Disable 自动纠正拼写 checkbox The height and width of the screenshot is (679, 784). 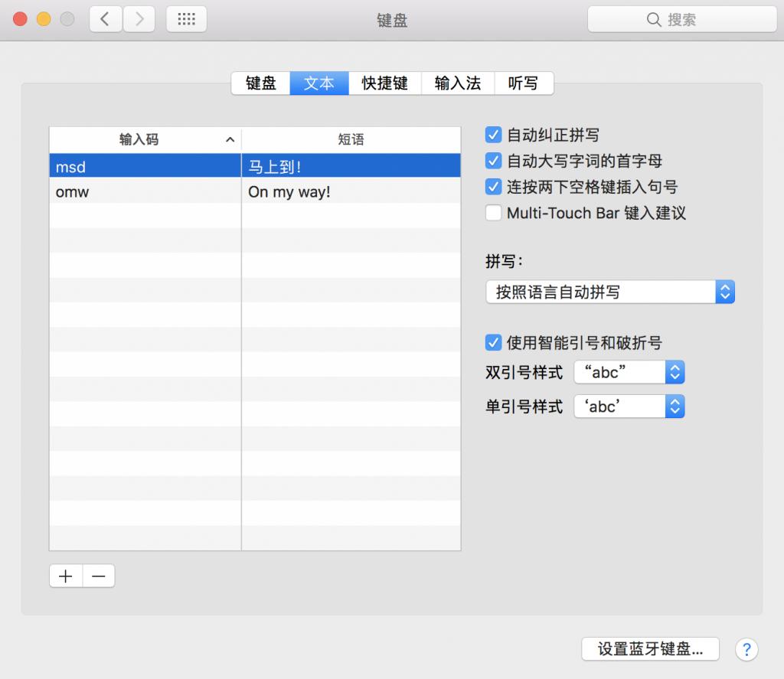point(493,135)
